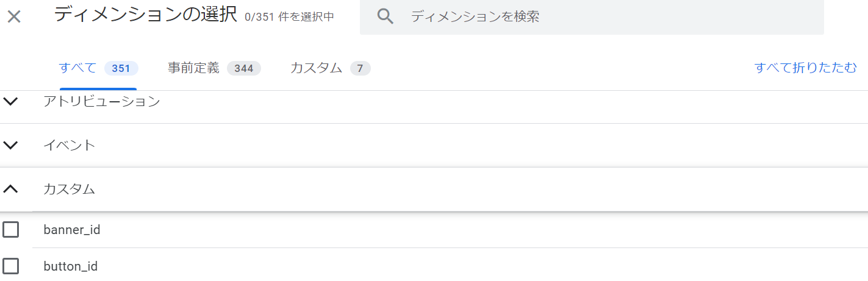Click the すべて折りたたむ link
The image size is (868, 281).
[806, 68]
